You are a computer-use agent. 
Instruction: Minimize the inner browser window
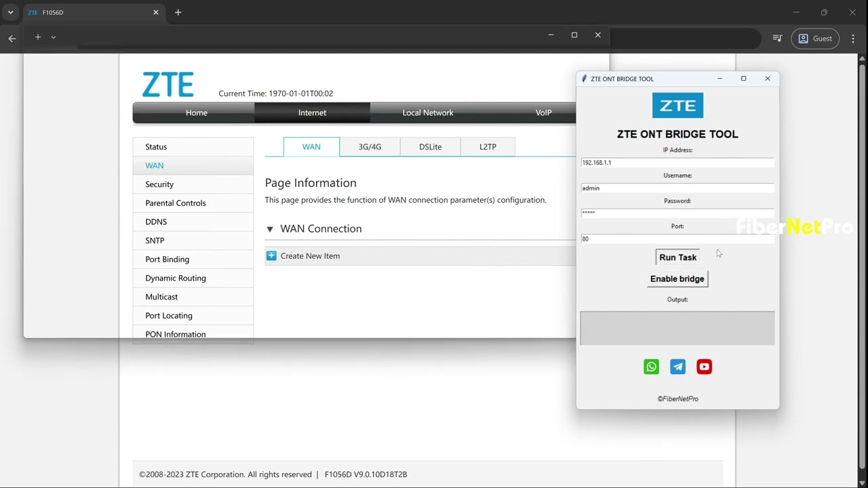pos(551,35)
